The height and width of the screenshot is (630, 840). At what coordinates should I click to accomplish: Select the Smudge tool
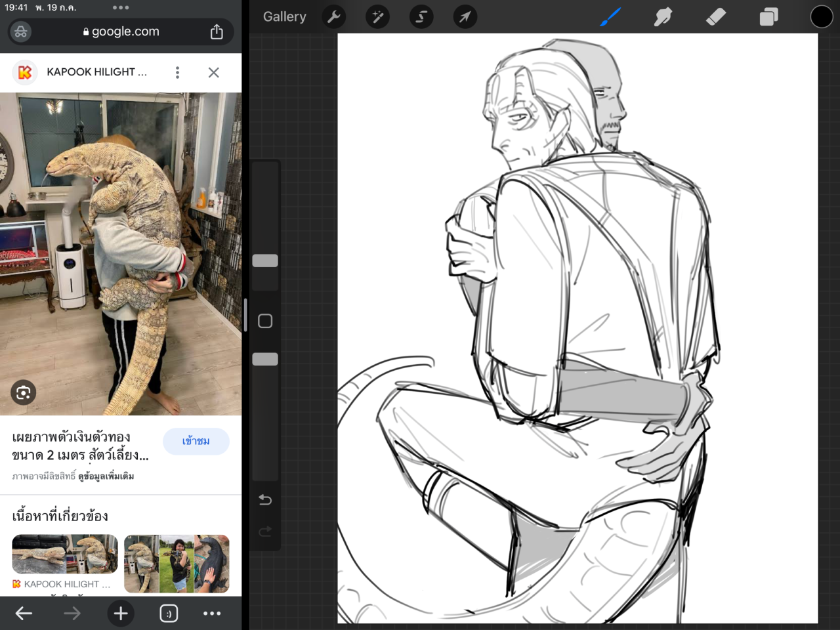663,17
